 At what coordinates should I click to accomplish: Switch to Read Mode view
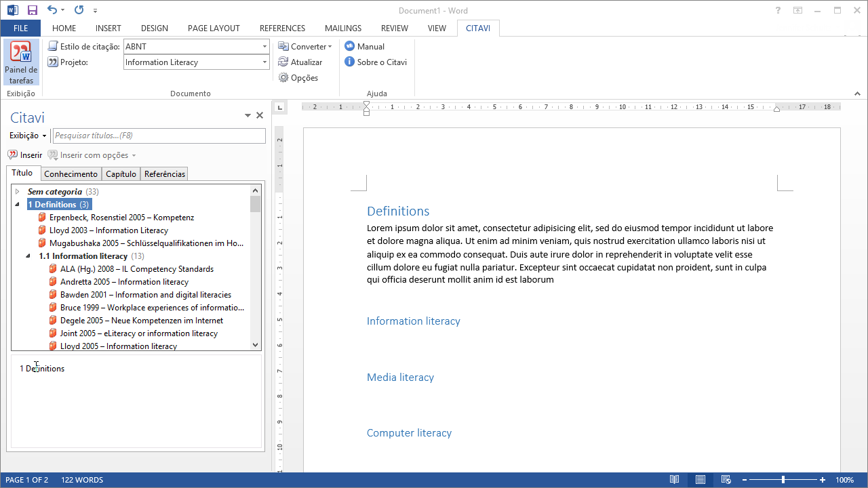[674, 480]
